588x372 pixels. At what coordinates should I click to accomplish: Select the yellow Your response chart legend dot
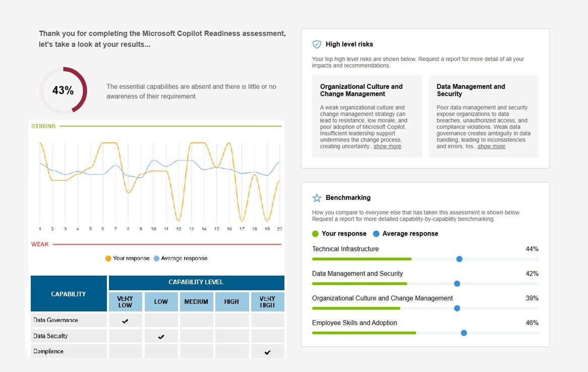coord(108,258)
